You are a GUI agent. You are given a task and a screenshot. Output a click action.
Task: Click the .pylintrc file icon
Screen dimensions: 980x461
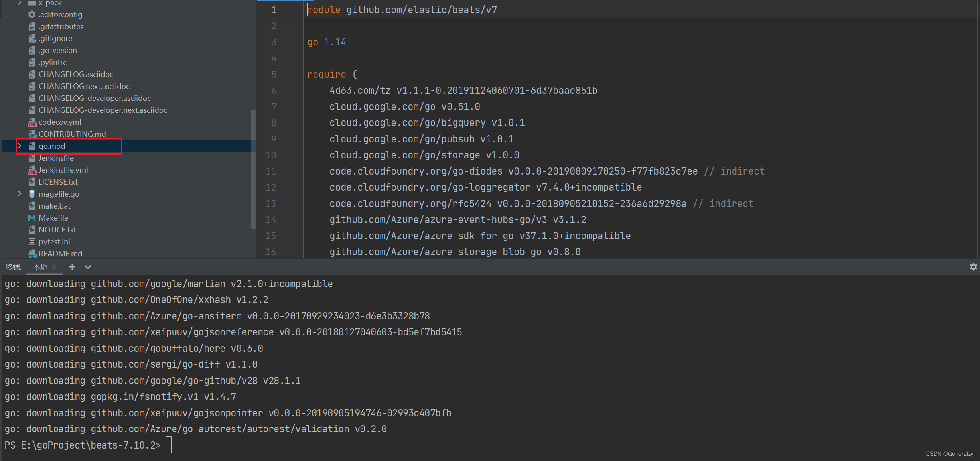pyautogui.click(x=32, y=62)
